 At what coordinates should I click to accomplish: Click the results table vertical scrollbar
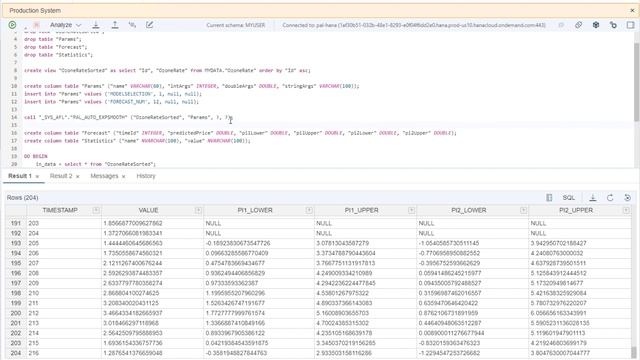634,353
